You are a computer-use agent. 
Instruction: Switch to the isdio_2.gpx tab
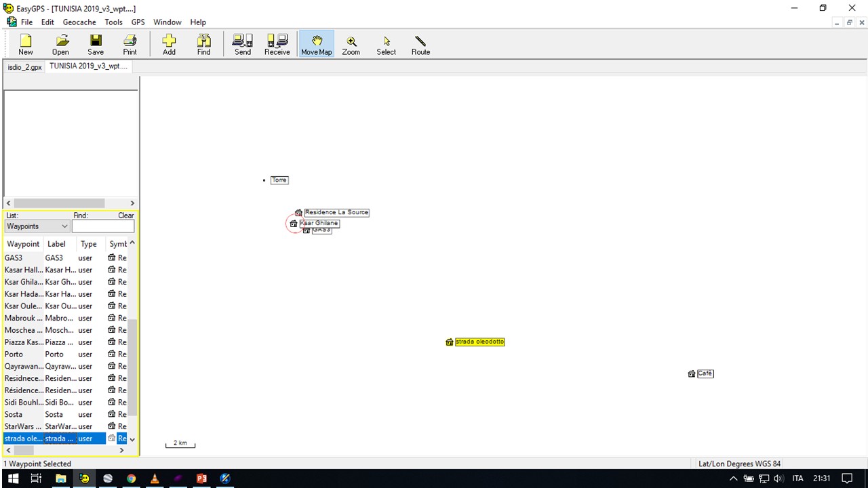24,66
